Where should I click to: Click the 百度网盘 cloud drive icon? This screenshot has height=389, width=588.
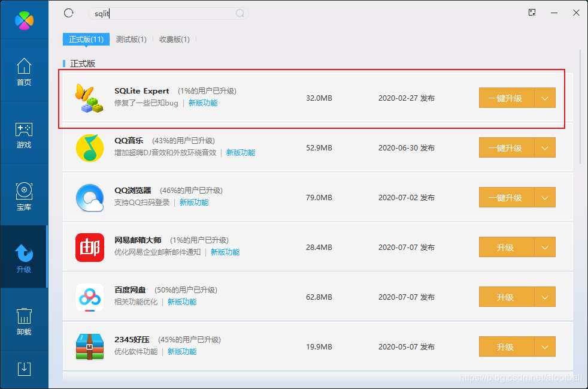click(x=89, y=297)
